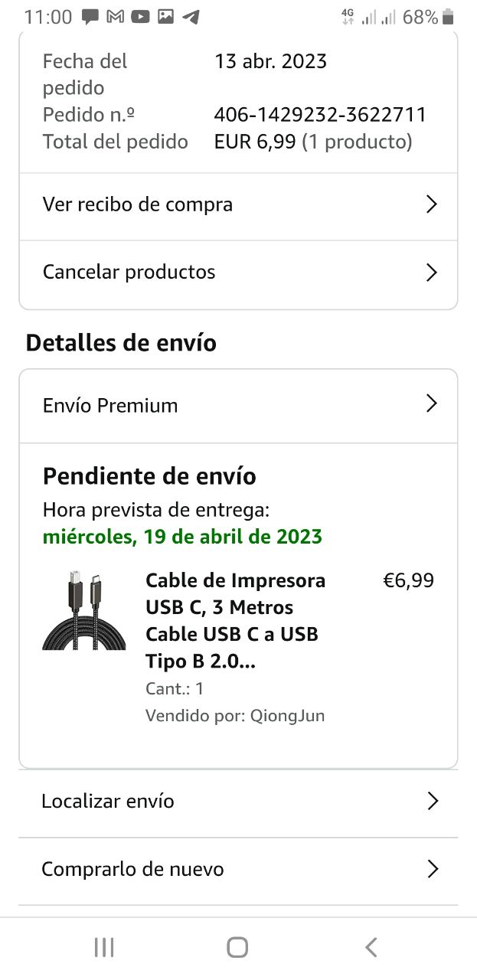Screen dimensions: 477x980
Task: Open the Comprarlo de nuevo chevron
Action: click(x=433, y=869)
